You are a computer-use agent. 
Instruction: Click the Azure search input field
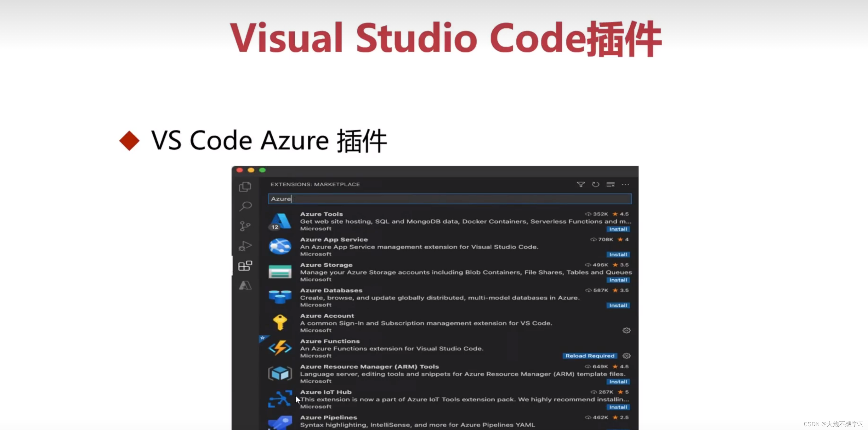pyautogui.click(x=449, y=199)
